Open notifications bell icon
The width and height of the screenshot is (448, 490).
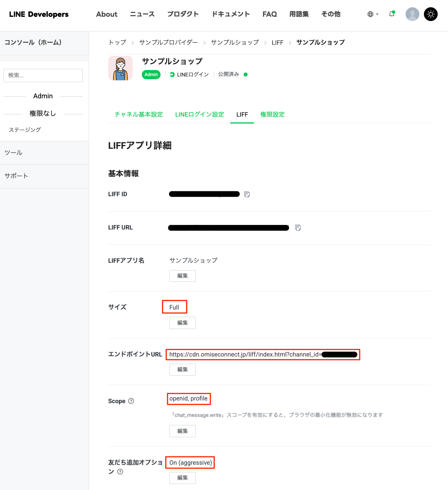(x=392, y=14)
